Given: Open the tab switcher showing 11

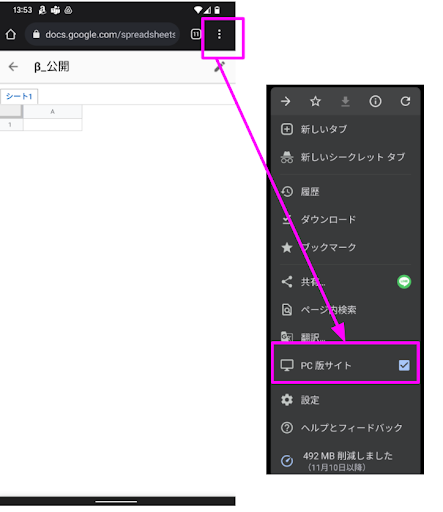Looking at the screenshot, I should coord(196,34).
